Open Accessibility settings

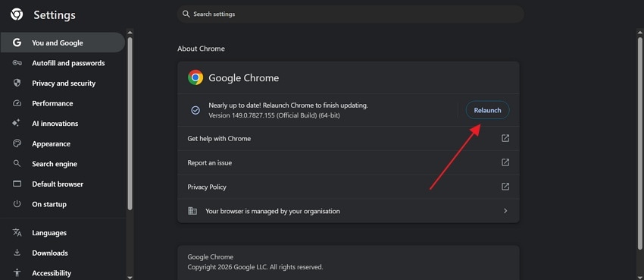point(62,272)
